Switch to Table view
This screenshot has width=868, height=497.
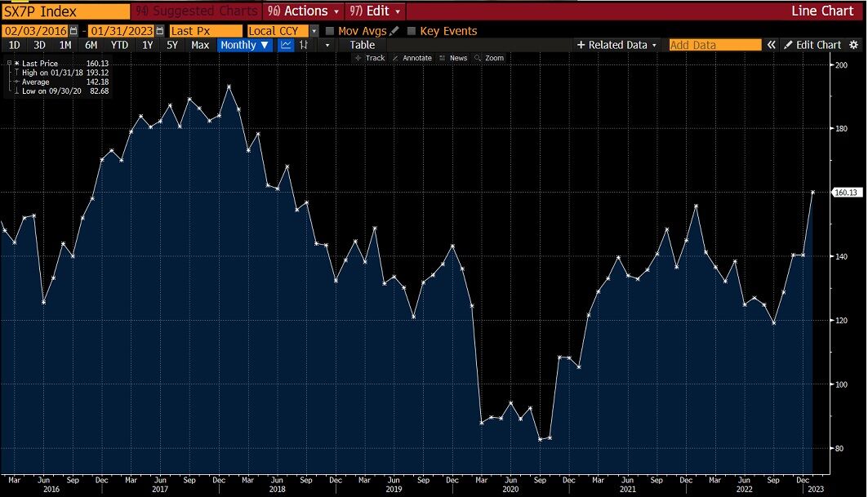click(362, 46)
